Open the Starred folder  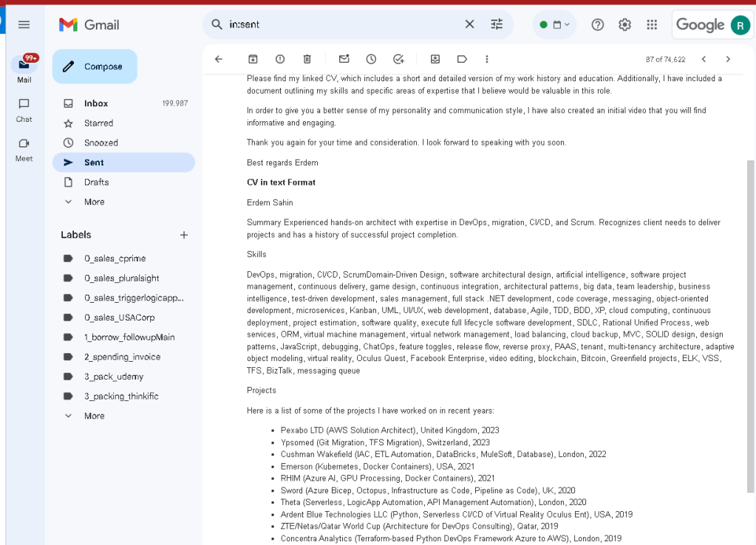tap(124, 123)
